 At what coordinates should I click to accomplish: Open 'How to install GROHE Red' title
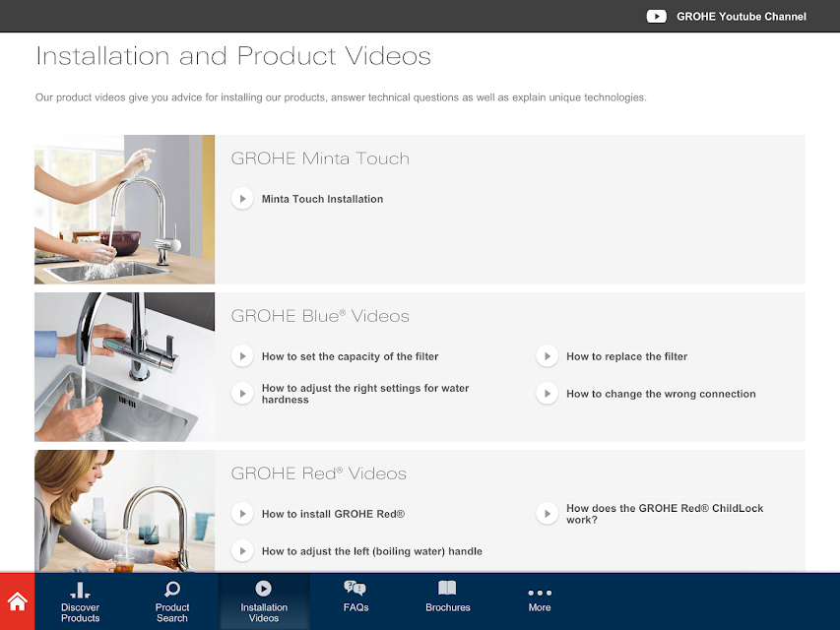click(x=333, y=514)
